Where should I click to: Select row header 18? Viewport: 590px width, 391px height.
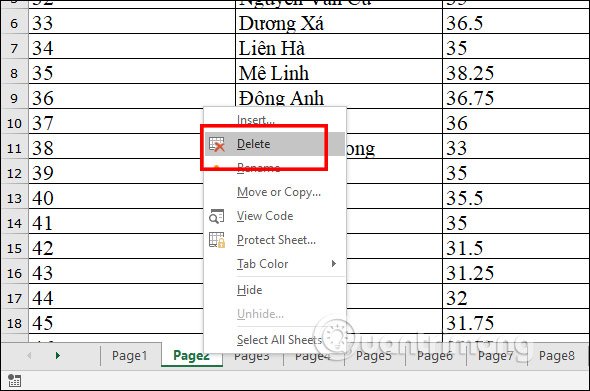[x=14, y=323]
